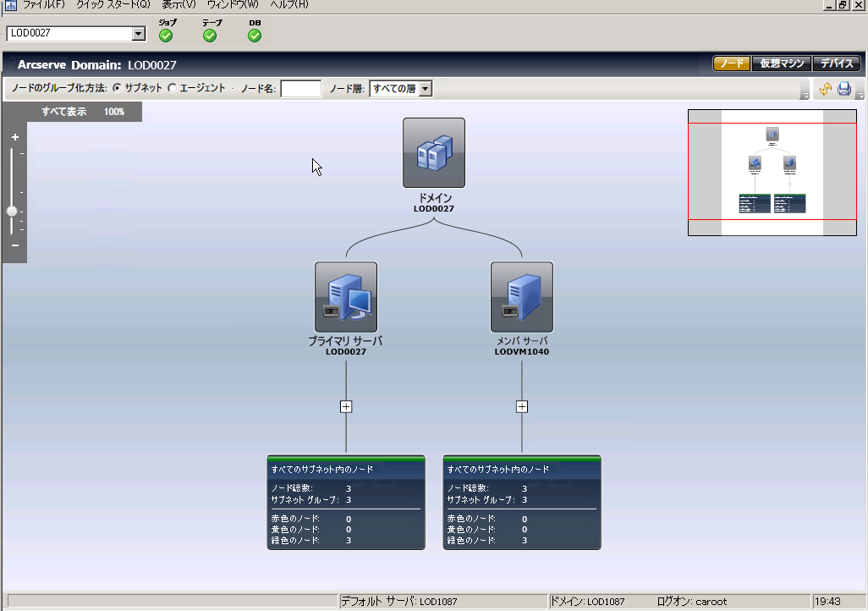868x611 pixels.
Task: Click the 19:43 time in the status bar
Action: coord(827,602)
